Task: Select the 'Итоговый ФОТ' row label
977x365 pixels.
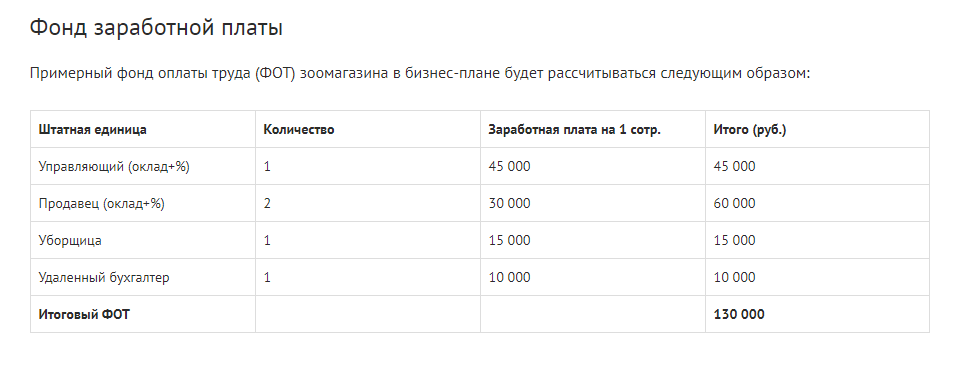Action: (84, 315)
